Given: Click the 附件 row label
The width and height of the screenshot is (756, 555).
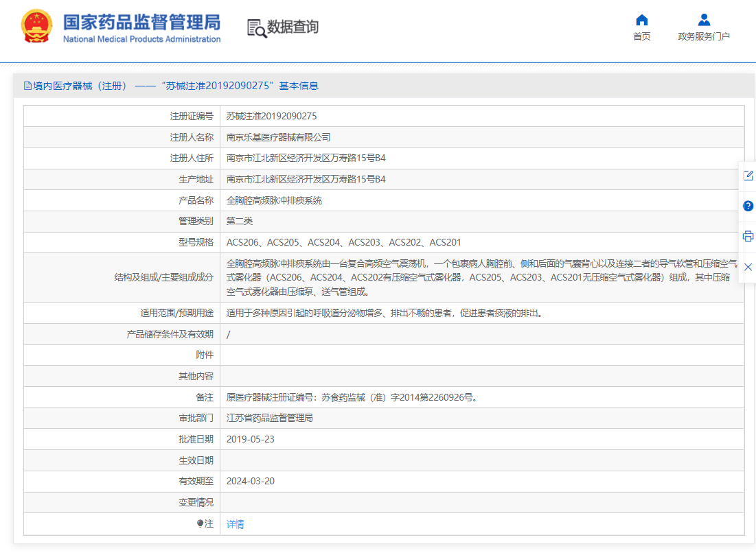Looking at the screenshot, I should click(205, 355).
